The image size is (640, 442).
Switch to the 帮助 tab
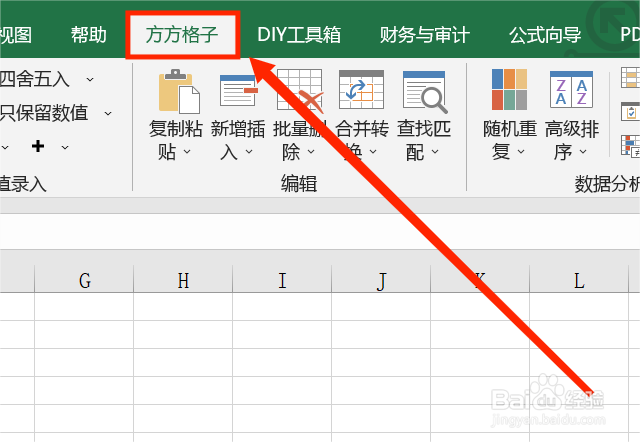(x=89, y=35)
